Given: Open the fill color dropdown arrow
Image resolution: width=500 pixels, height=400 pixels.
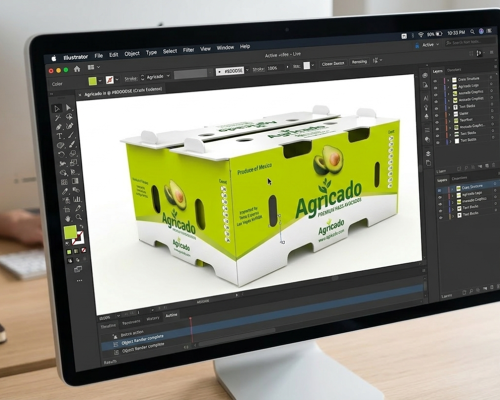Looking at the screenshot, I should click(100, 81).
